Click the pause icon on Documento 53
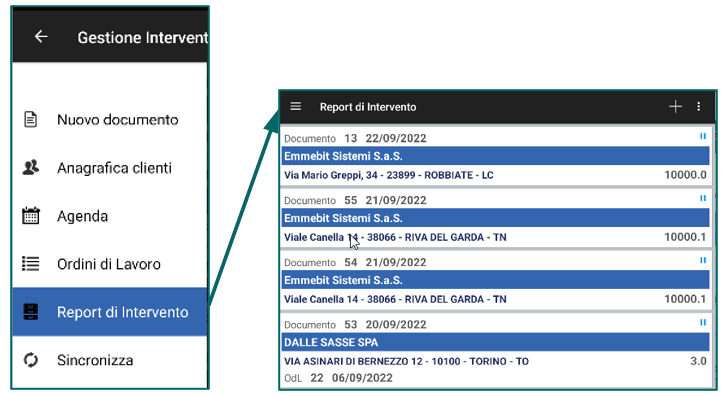The image size is (726, 396). coord(703,322)
